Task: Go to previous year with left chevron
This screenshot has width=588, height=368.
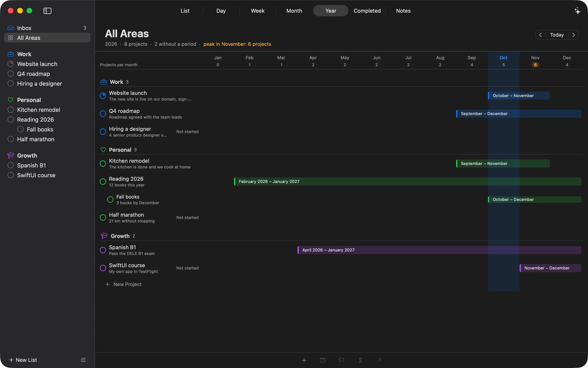Action: click(x=540, y=35)
